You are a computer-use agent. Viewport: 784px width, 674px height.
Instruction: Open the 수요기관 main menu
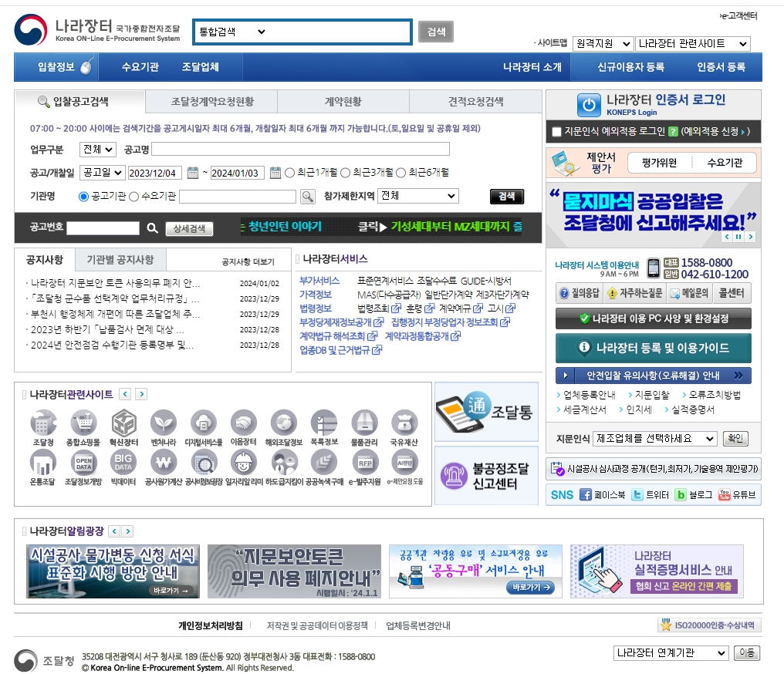(140, 67)
